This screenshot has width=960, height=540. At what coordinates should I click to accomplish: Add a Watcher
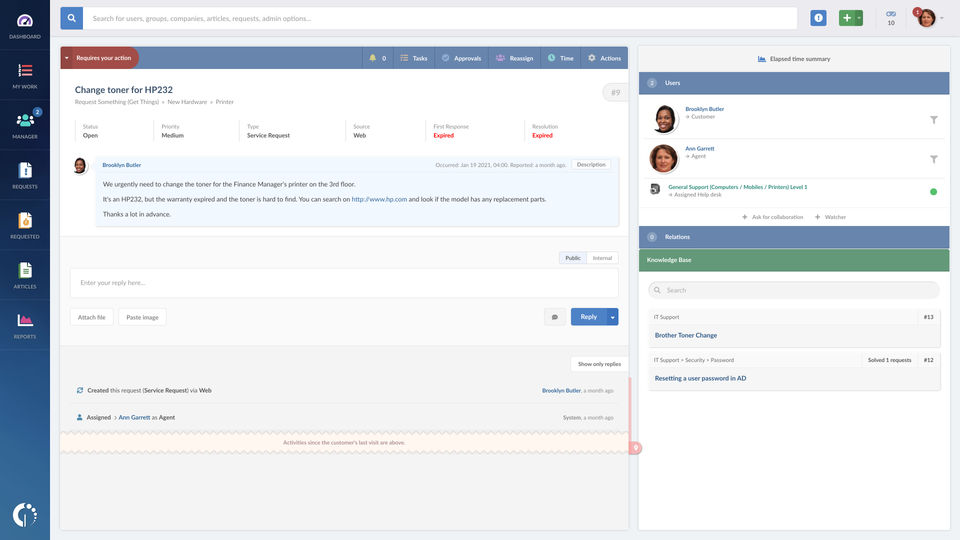coord(830,217)
